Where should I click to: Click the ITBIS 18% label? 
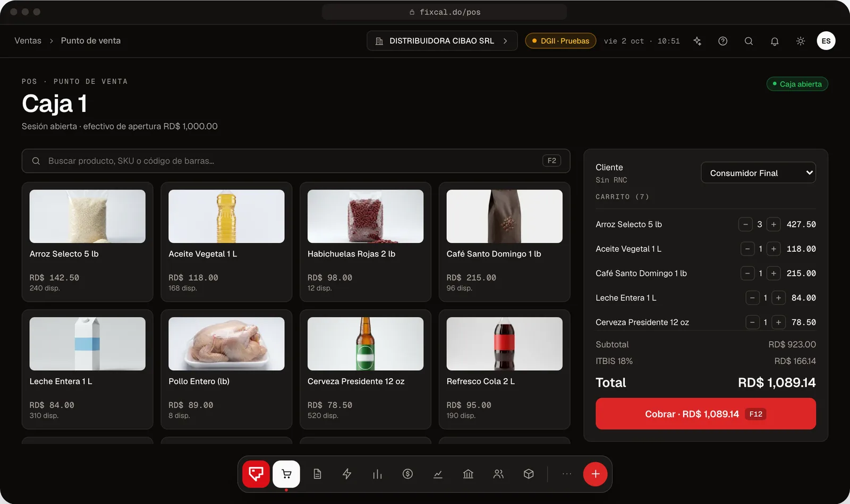614,361
